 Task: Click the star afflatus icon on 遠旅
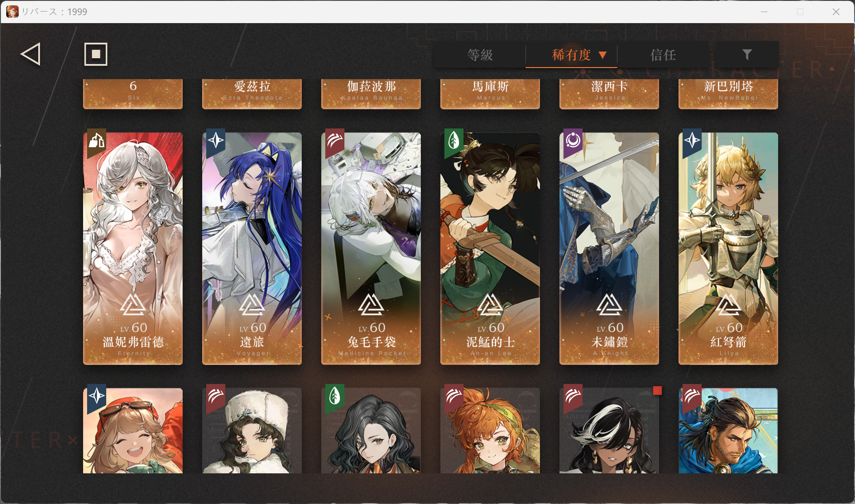(x=216, y=141)
